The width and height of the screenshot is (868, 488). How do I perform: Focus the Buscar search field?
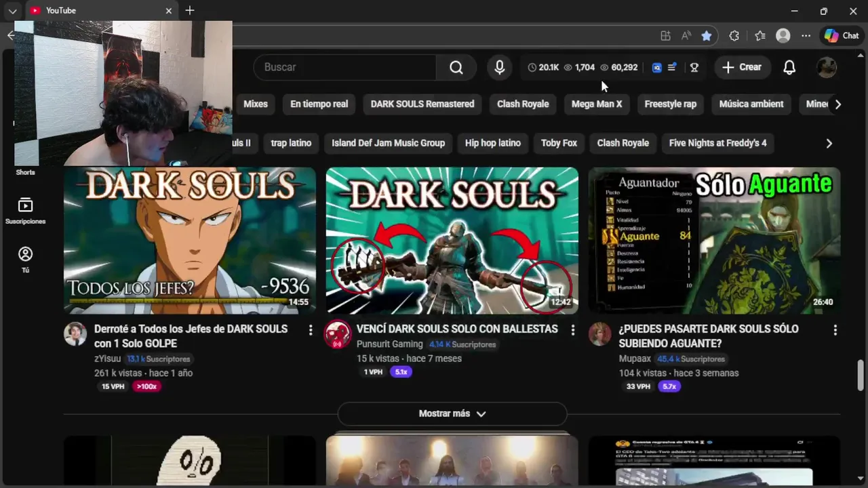click(x=345, y=67)
